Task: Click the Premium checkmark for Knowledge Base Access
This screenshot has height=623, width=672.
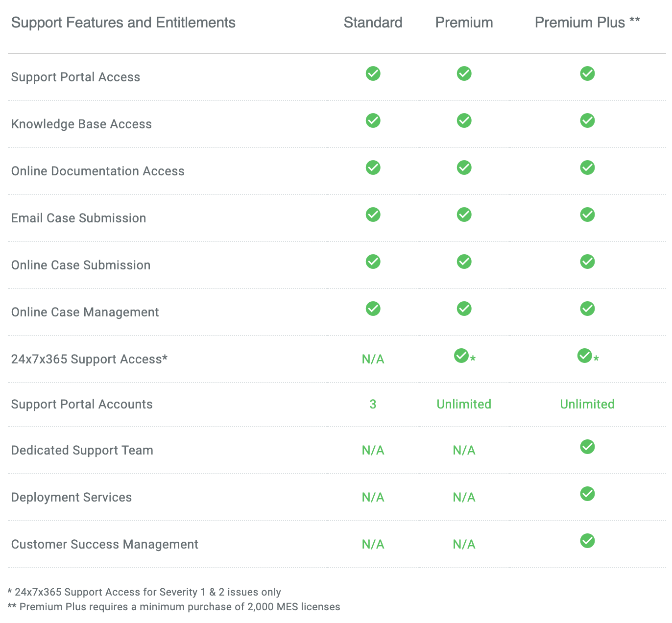Action: click(x=464, y=120)
